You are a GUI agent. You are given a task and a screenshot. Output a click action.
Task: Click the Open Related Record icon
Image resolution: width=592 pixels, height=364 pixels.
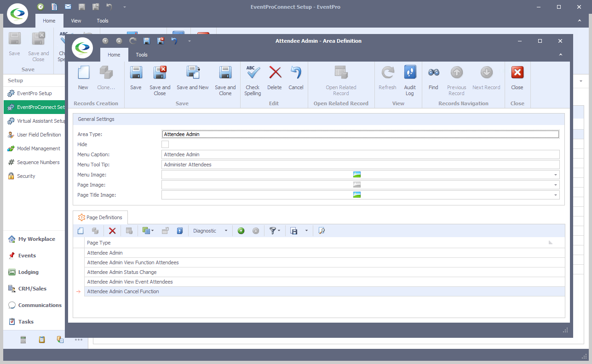click(341, 73)
